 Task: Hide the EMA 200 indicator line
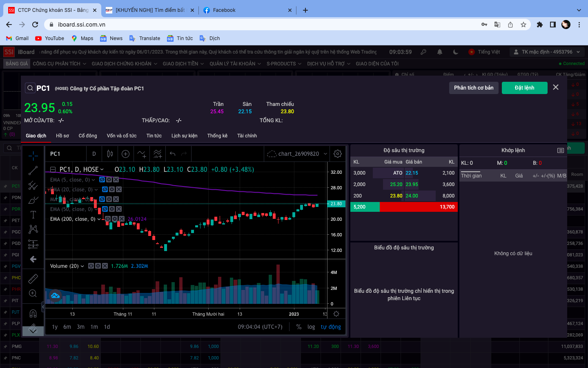[x=108, y=219]
